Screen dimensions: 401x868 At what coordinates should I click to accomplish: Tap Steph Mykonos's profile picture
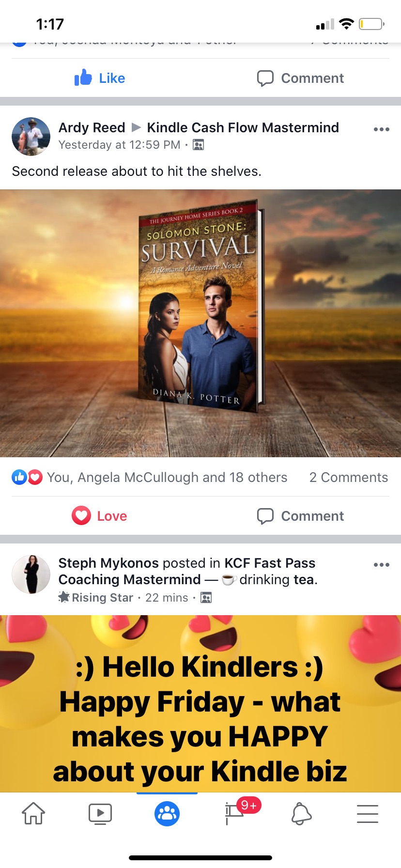pyautogui.click(x=31, y=574)
